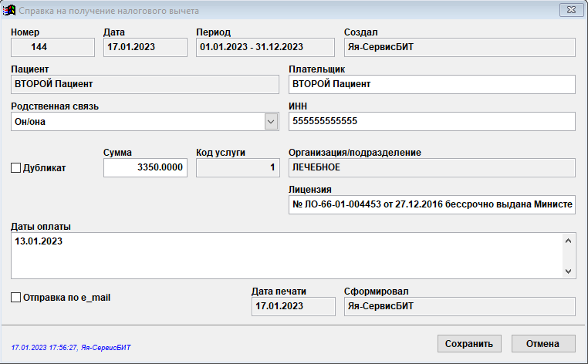Click the ИНН field with 555555555555
Viewport: 588px width, 364px height.
[x=431, y=122]
